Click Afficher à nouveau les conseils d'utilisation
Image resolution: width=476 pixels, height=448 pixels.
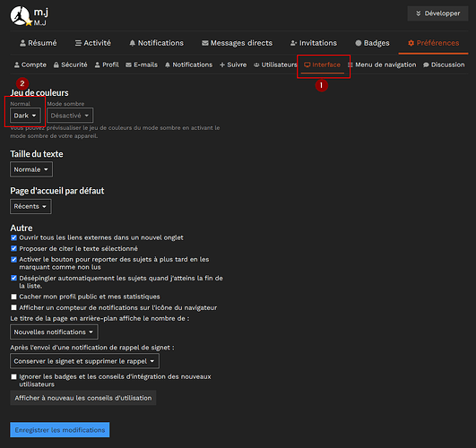(83, 398)
